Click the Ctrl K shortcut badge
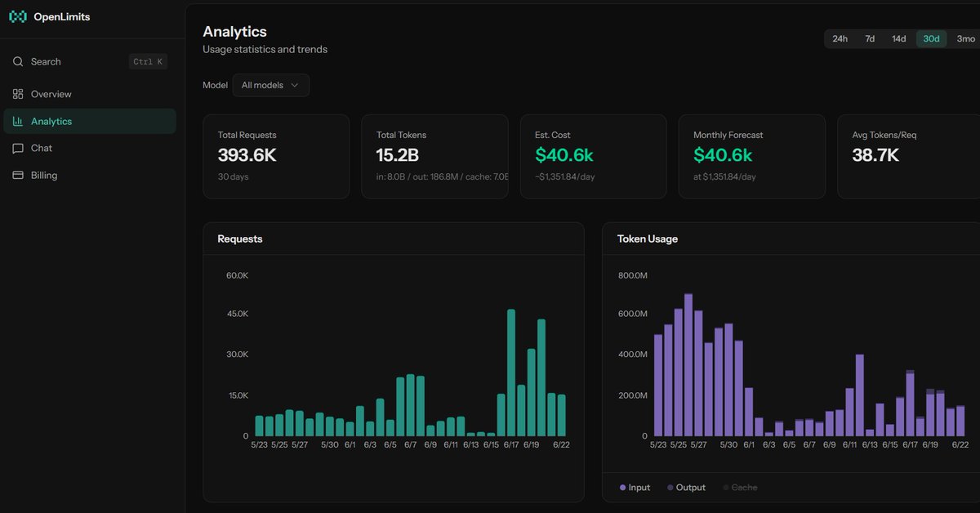The image size is (980, 513). click(x=148, y=61)
